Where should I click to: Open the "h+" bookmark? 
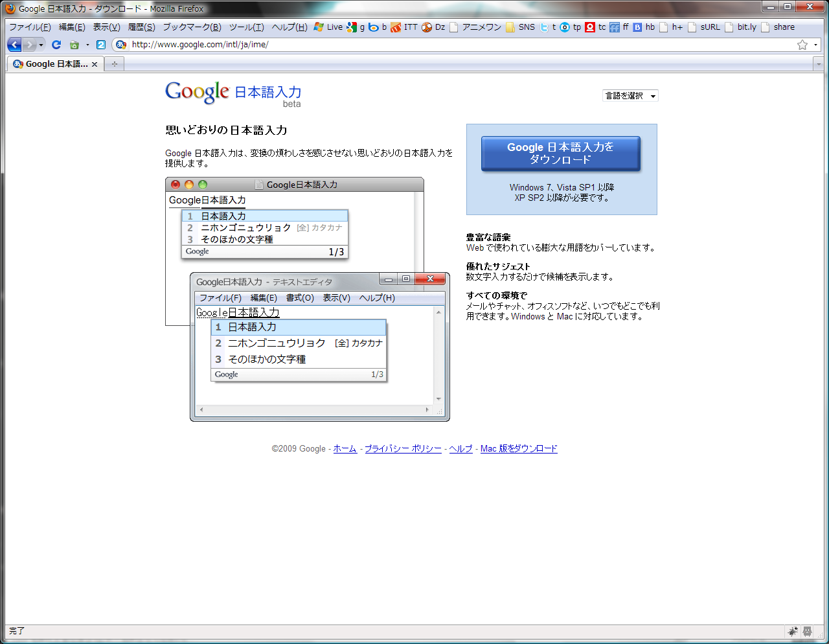click(672, 27)
